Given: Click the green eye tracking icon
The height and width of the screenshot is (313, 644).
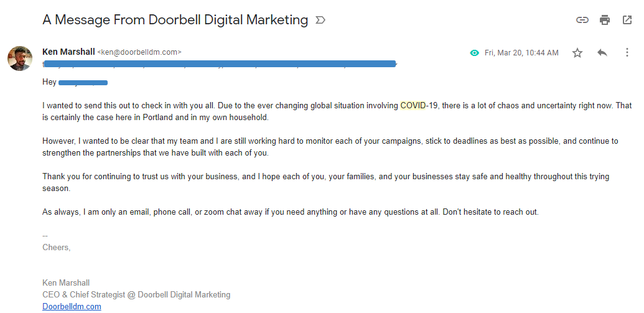Looking at the screenshot, I should click(x=474, y=52).
